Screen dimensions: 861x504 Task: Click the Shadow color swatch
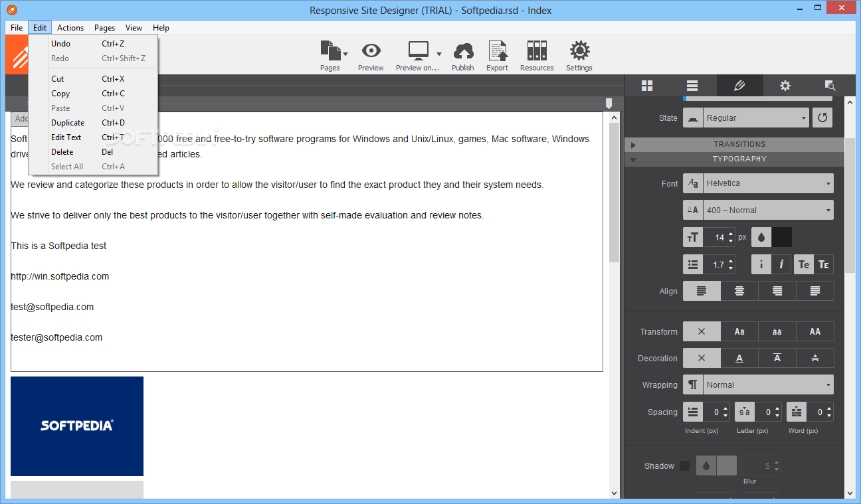tap(727, 465)
